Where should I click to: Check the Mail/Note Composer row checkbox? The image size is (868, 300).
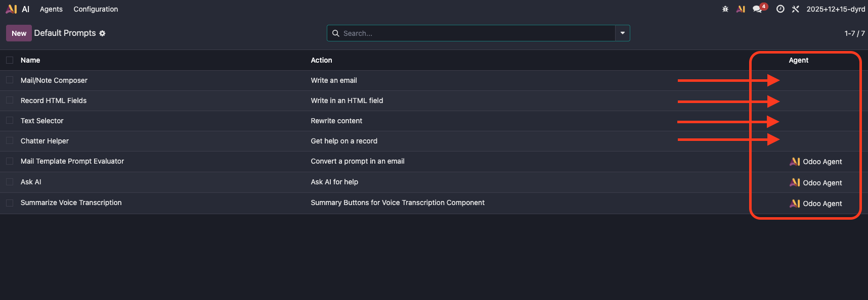10,80
